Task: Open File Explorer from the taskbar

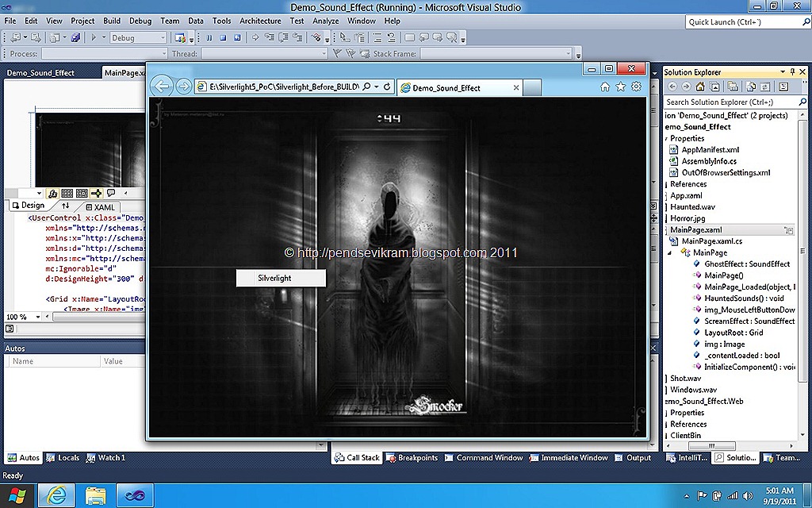Action: pos(95,495)
